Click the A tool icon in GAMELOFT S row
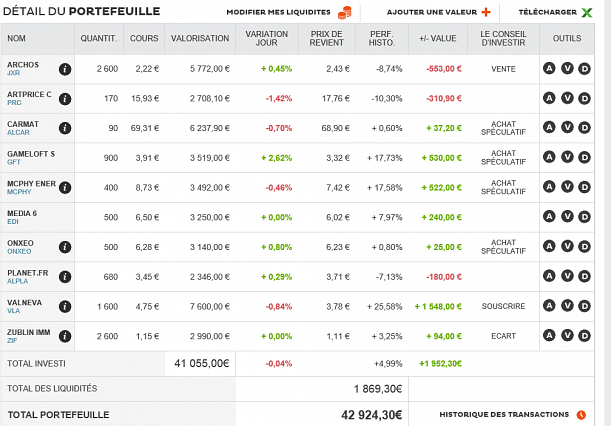The width and height of the screenshot is (611, 426). [x=549, y=157]
